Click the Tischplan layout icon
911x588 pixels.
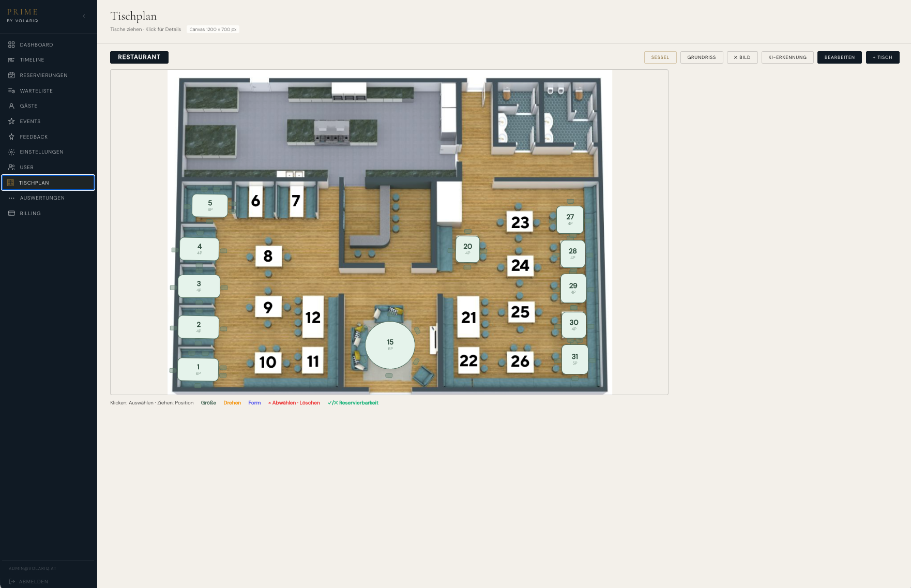10,183
